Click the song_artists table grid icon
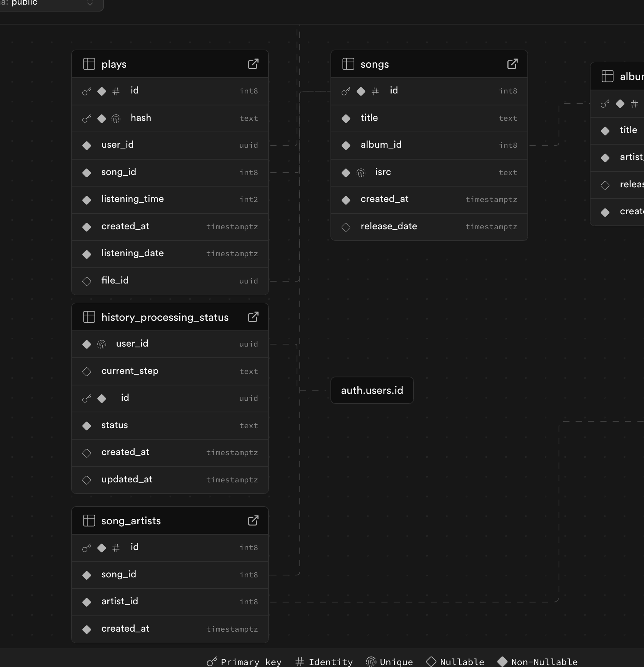This screenshot has height=667, width=644. (x=89, y=520)
